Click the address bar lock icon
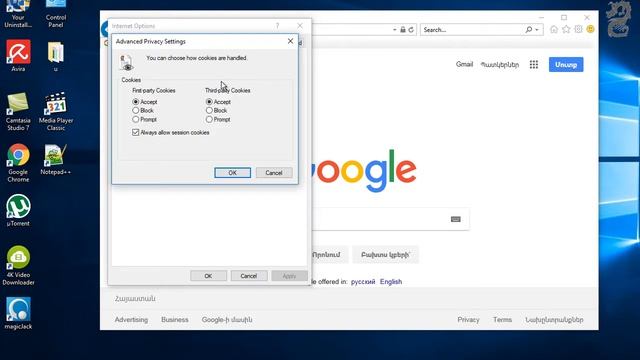The width and height of the screenshot is (640, 360). [x=403, y=30]
